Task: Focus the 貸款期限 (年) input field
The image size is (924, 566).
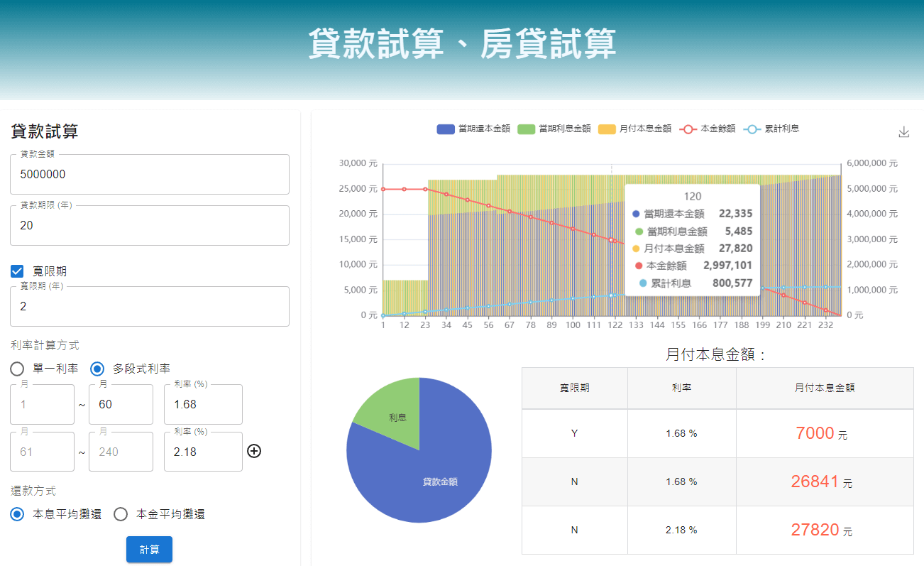Action: pyautogui.click(x=150, y=225)
